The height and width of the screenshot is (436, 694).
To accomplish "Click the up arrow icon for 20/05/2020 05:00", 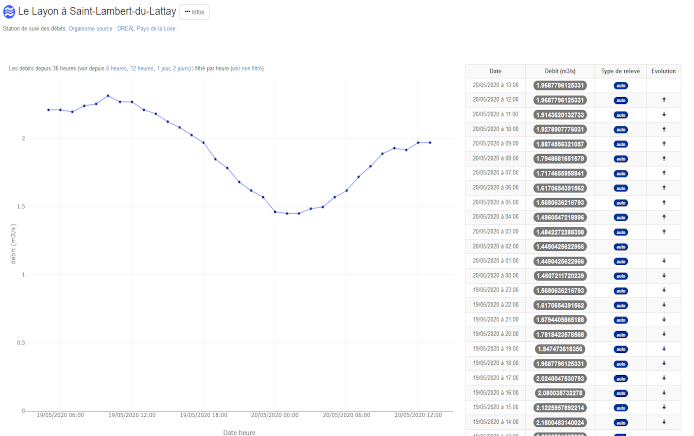I will point(664,202).
